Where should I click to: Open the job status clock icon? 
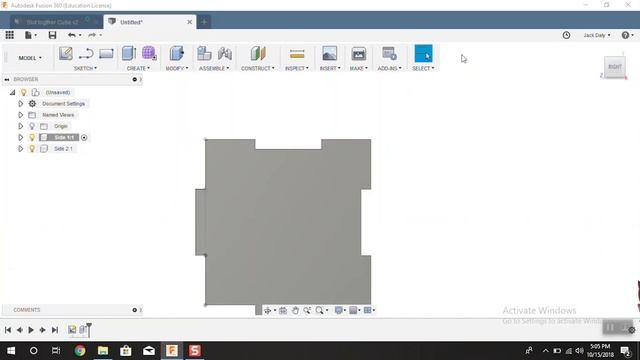coord(566,35)
